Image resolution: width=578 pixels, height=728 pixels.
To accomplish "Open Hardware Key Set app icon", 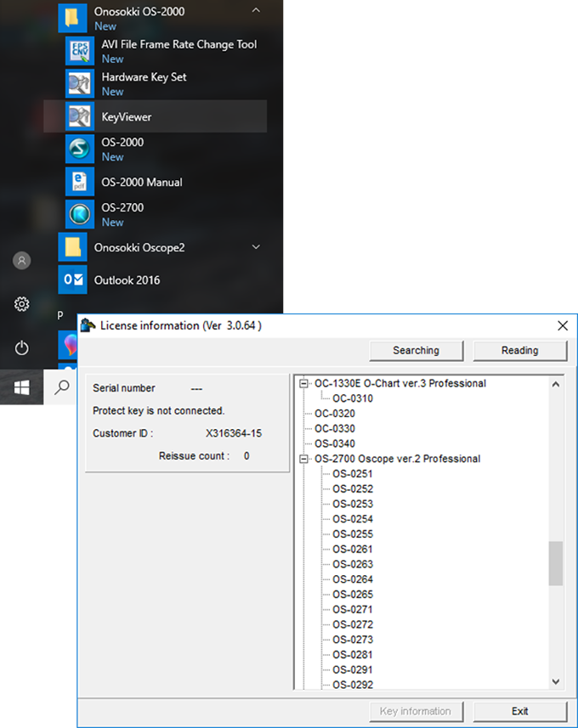I will coord(80,84).
